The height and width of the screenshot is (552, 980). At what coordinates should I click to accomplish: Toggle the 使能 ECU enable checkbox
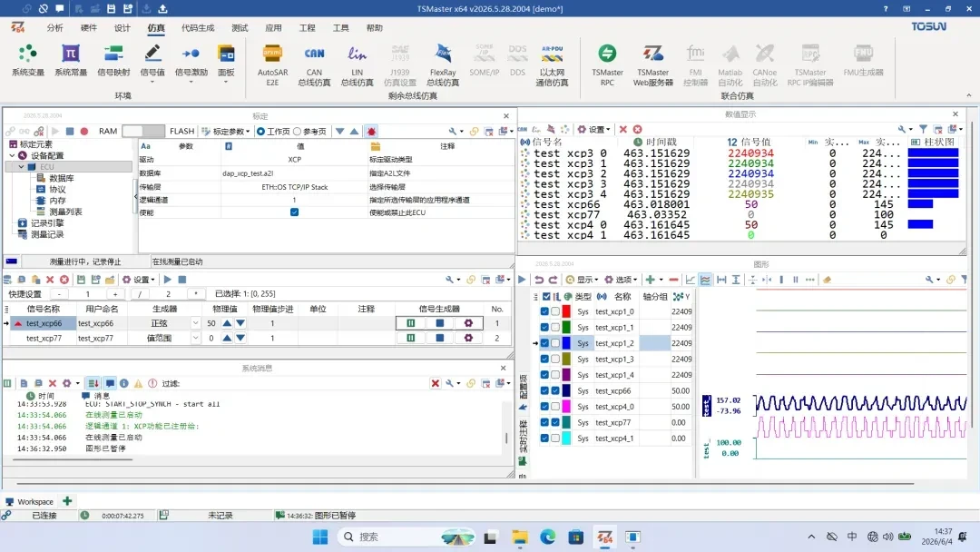294,212
